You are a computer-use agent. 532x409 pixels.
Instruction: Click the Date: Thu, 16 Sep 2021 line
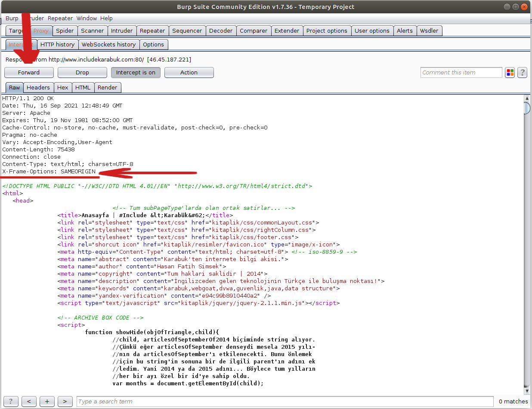pos(62,106)
